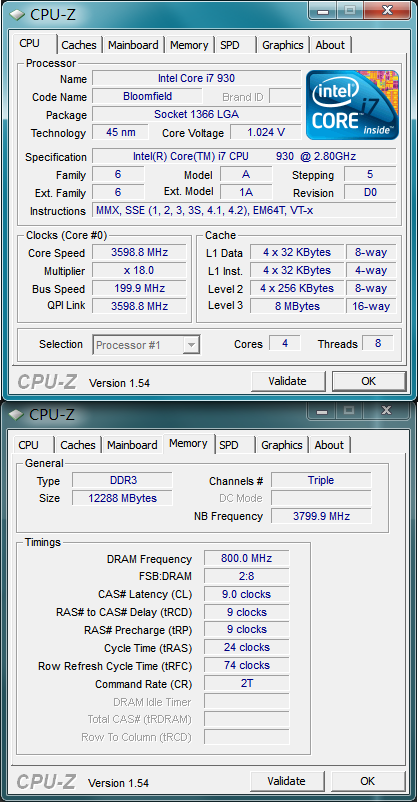This screenshot has width=418, height=802.
Task: Click the Channels # value Triple
Action: [x=321, y=480]
